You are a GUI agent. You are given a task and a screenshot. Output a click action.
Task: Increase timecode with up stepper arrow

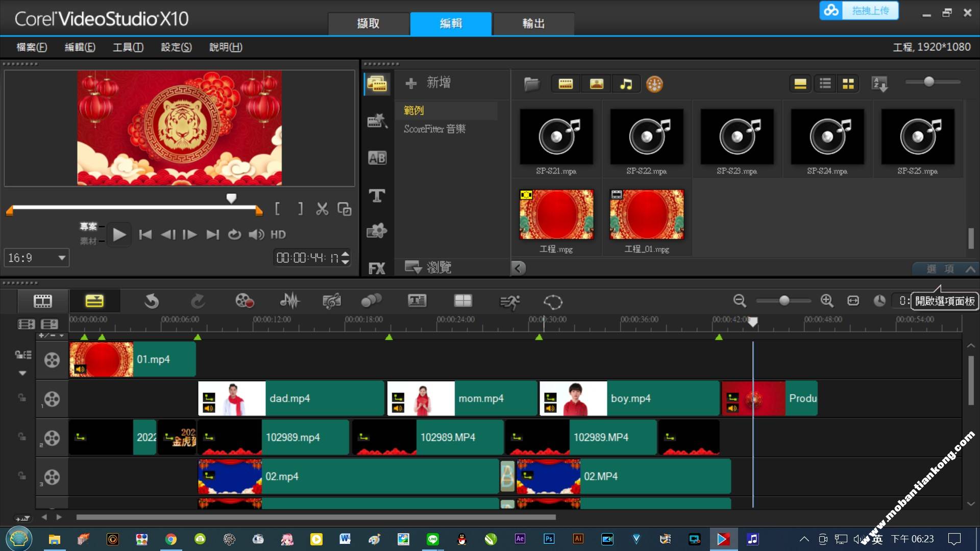click(346, 254)
